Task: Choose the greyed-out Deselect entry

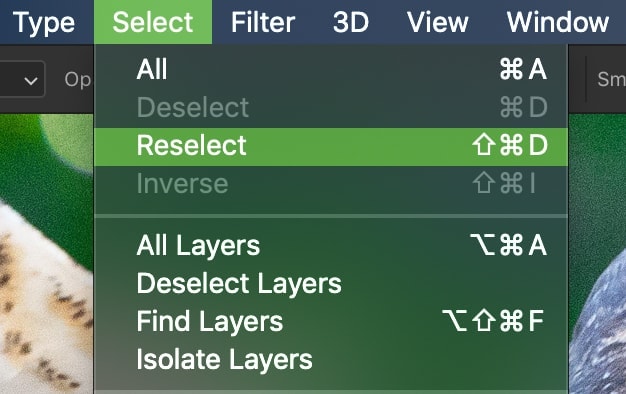Action: tap(331, 107)
